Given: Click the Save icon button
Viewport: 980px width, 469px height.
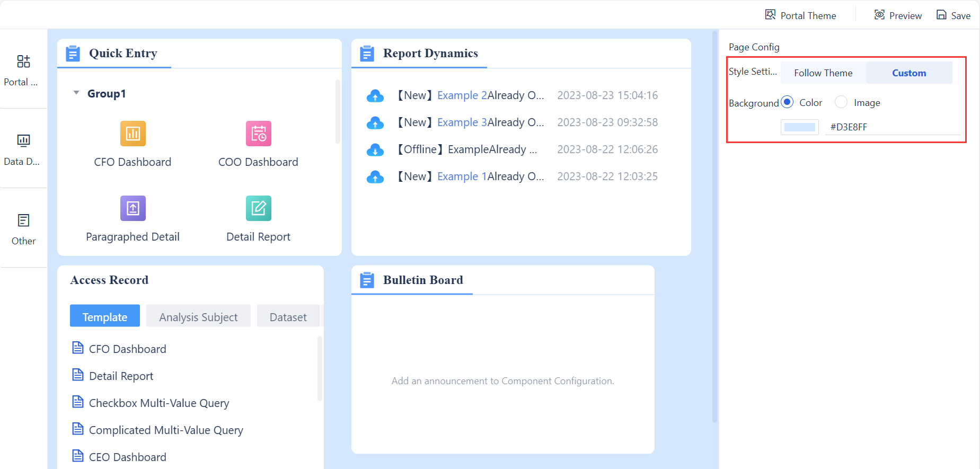Looking at the screenshot, I should click(941, 15).
